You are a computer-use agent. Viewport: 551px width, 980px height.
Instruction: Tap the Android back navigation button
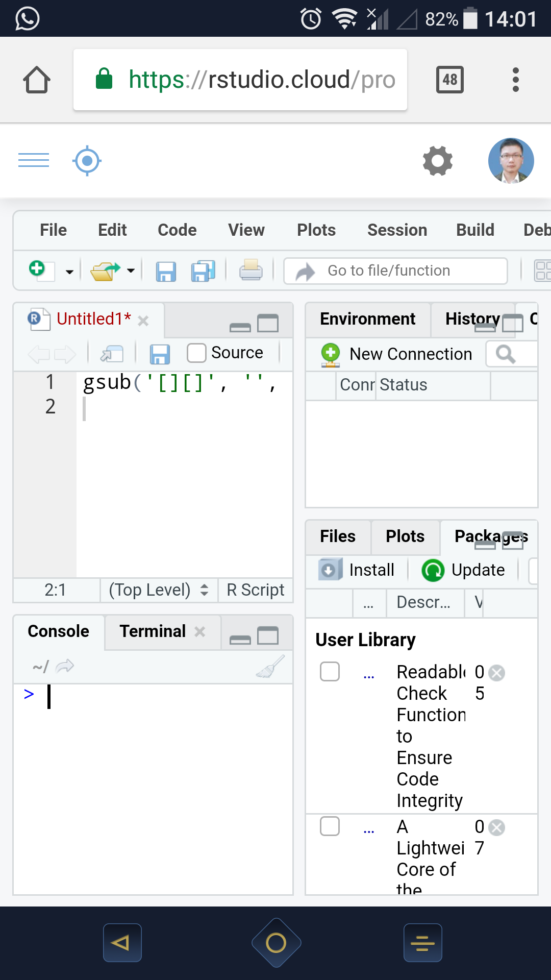tap(122, 943)
